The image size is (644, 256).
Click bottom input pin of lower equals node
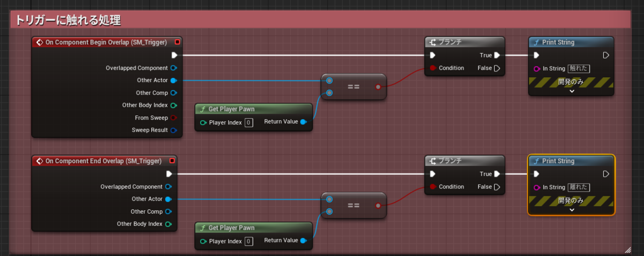click(329, 211)
